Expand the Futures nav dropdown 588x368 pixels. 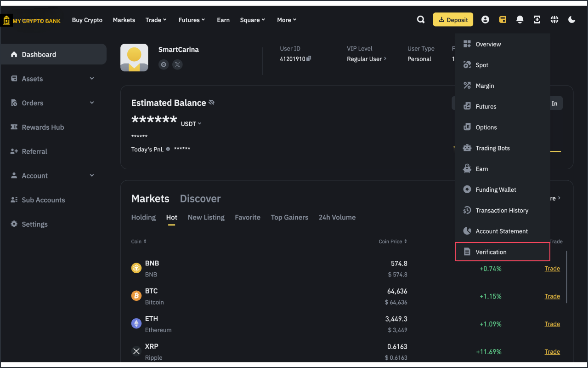click(x=192, y=20)
